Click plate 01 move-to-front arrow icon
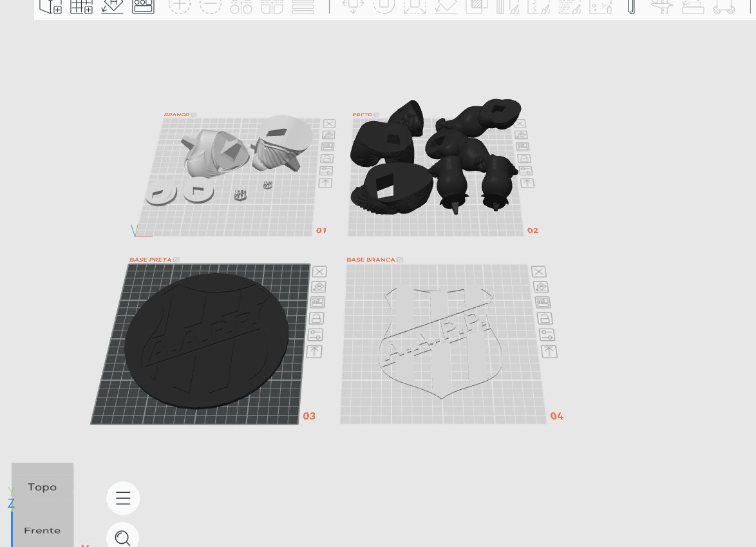 325,183
